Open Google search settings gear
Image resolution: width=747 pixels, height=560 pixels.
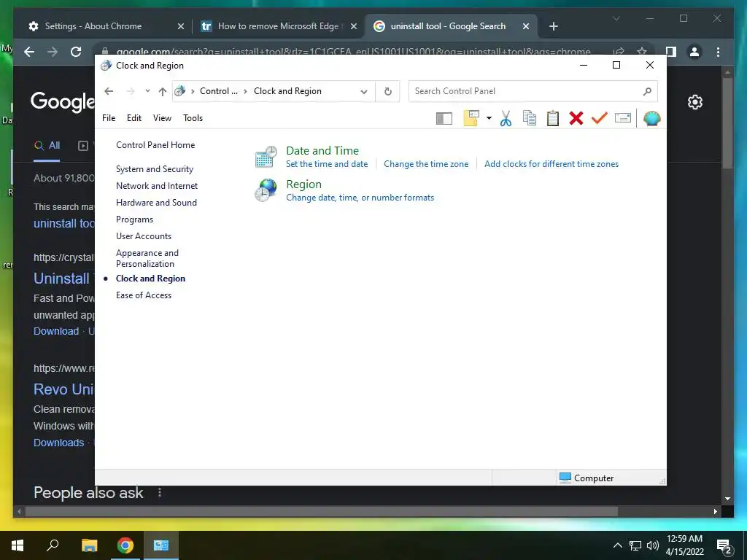click(695, 102)
